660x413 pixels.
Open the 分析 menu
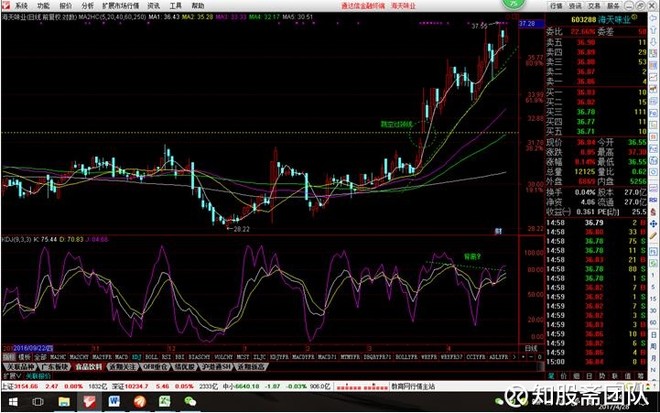pyautogui.click(x=88, y=6)
